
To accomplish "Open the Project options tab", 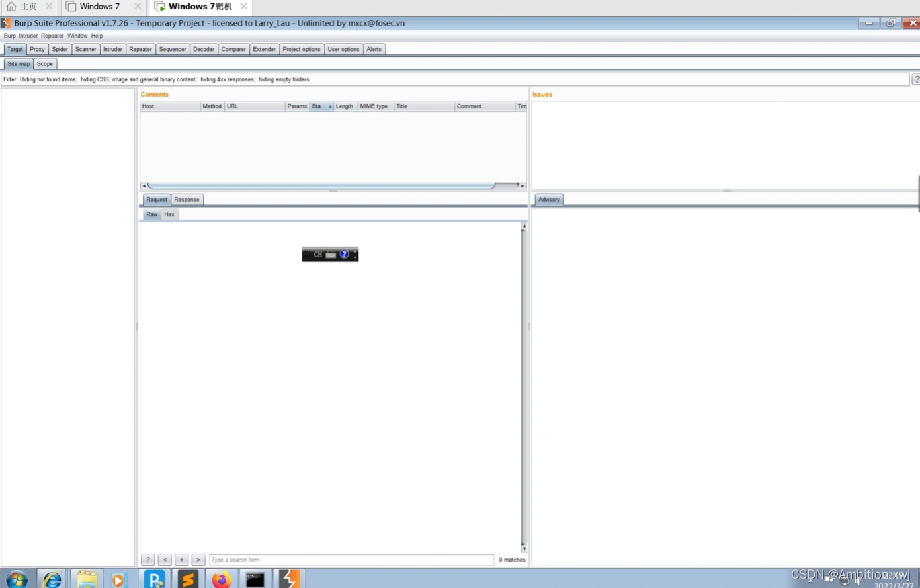I will (302, 50).
